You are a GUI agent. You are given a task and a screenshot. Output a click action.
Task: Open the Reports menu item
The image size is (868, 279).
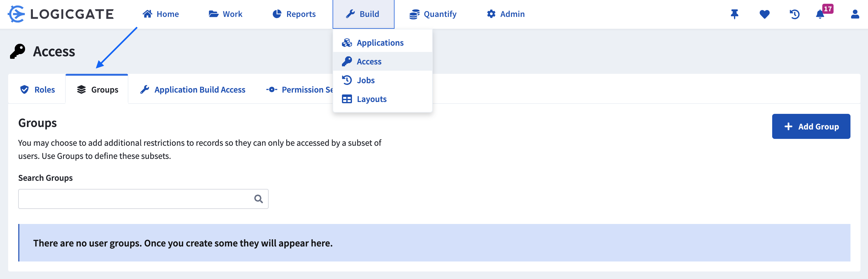click(294, 14)
